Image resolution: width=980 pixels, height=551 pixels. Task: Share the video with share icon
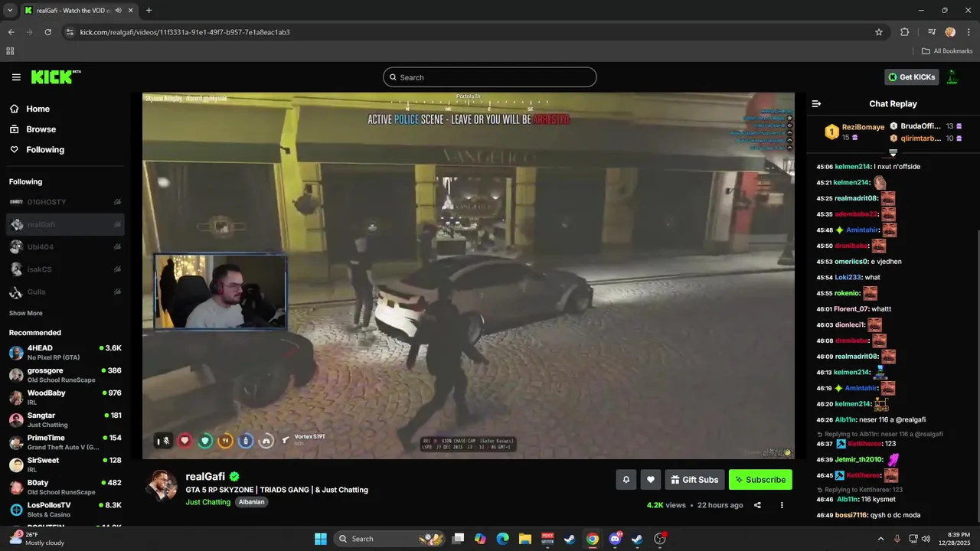[x=757, y=505]
